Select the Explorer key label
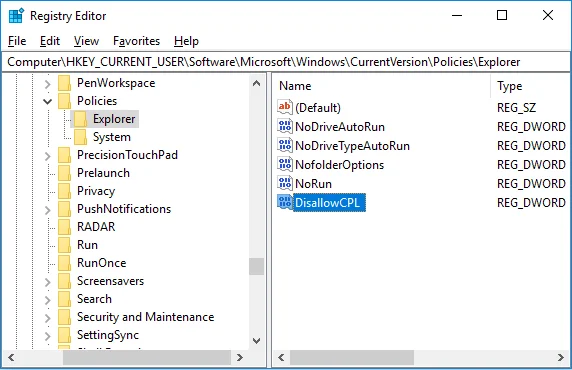The image size is (572, 370). (114, 119)
